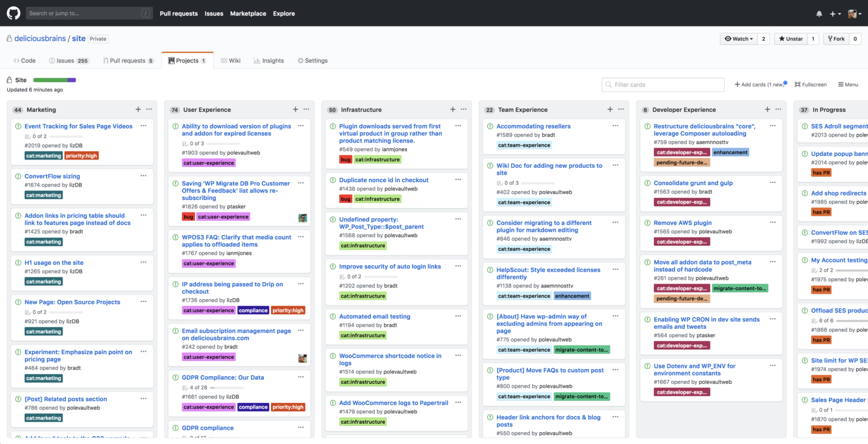868x444 pixels.
Task: Open options for GDPR Compliance: Our Data card
Action: [301, 378]
